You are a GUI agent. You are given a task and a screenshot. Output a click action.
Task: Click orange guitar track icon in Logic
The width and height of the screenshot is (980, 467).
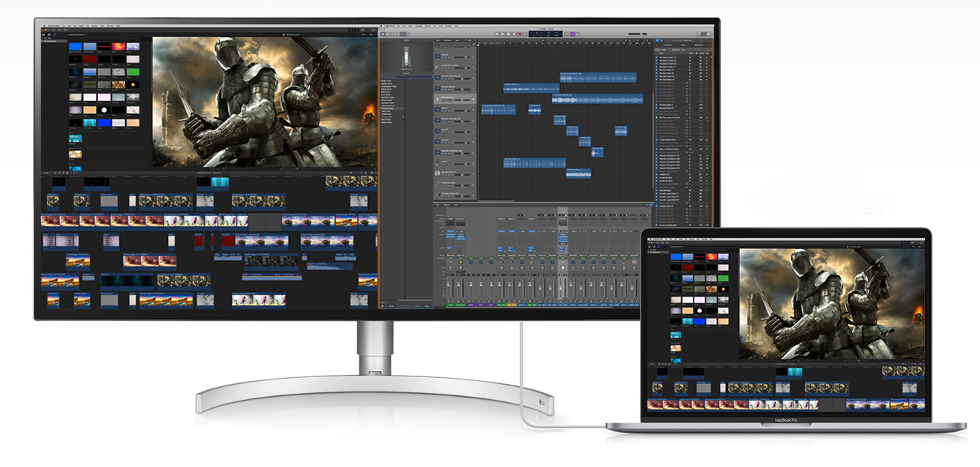(x=436, y=164)
